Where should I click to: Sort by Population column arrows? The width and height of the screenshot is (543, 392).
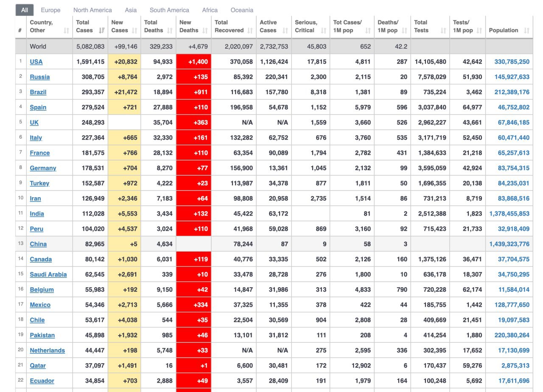click(x=527, y=31)
